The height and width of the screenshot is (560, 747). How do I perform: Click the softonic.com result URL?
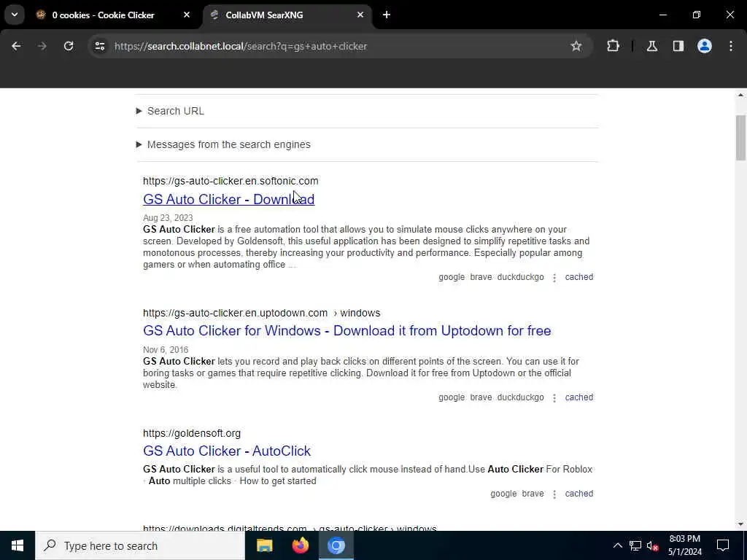click(x=231, y=181)
